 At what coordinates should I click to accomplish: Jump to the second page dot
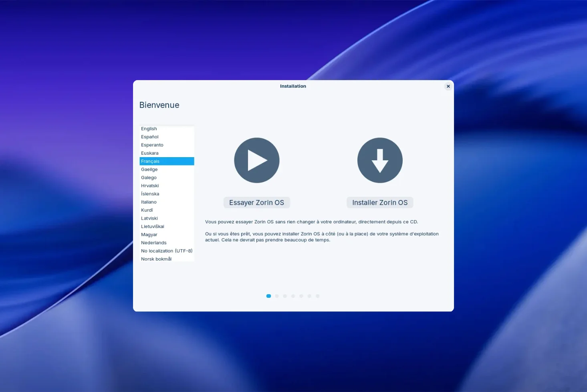[277, 296]
